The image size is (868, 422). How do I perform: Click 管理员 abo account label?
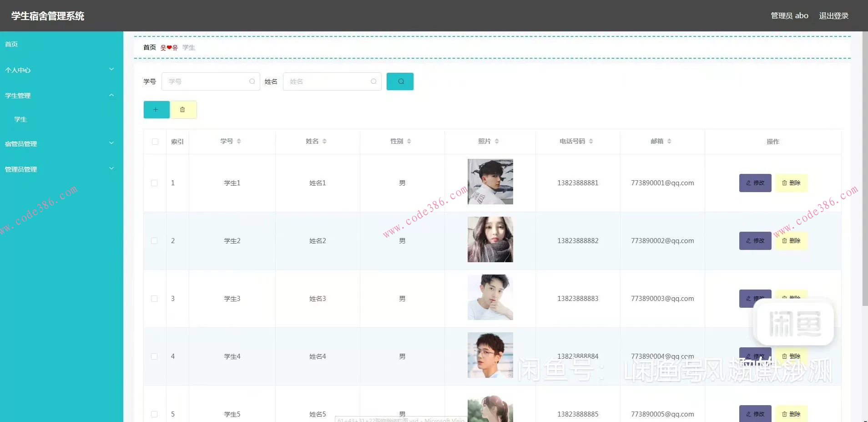pyautogui.click(x=789, y=15)
